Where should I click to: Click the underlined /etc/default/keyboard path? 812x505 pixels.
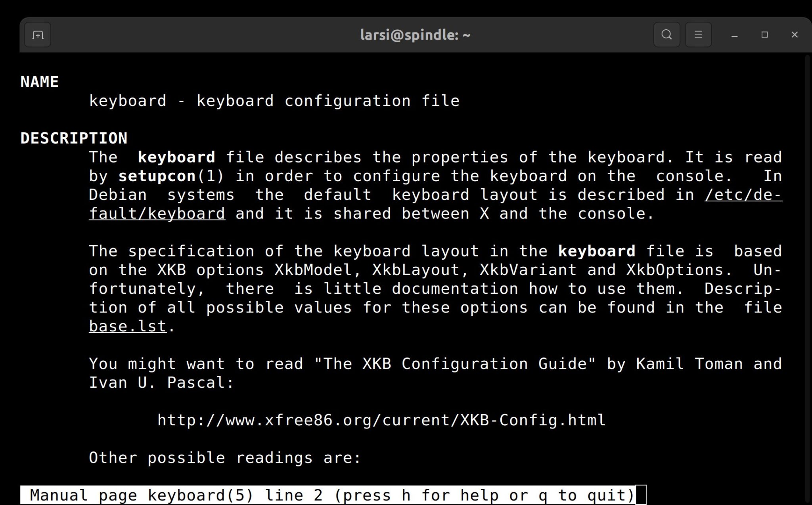coord(157,213)
